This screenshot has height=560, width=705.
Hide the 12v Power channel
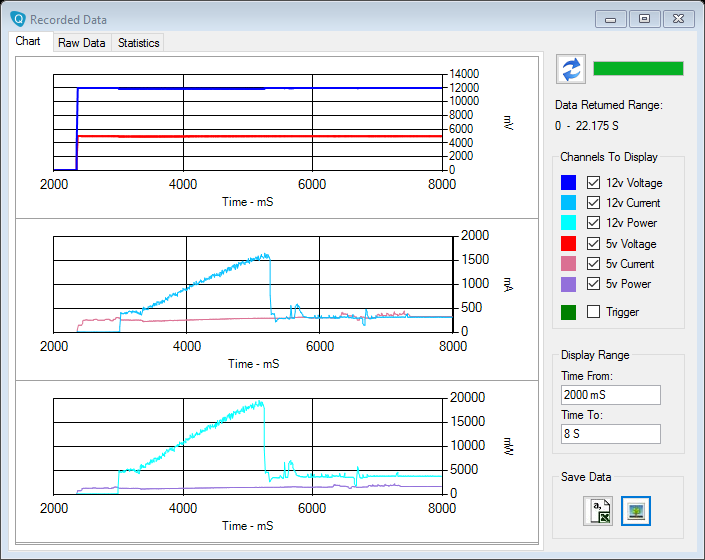(594, 223)
